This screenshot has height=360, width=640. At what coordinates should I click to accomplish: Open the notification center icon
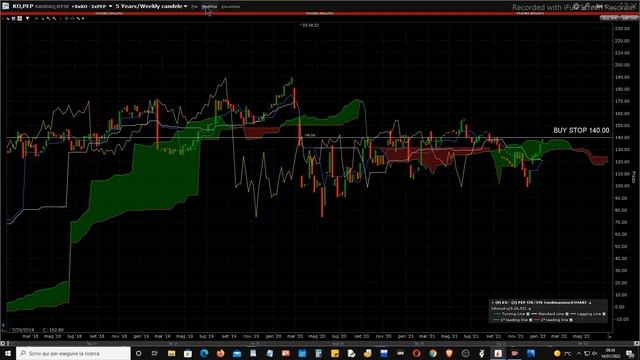[x=631, y=353]
